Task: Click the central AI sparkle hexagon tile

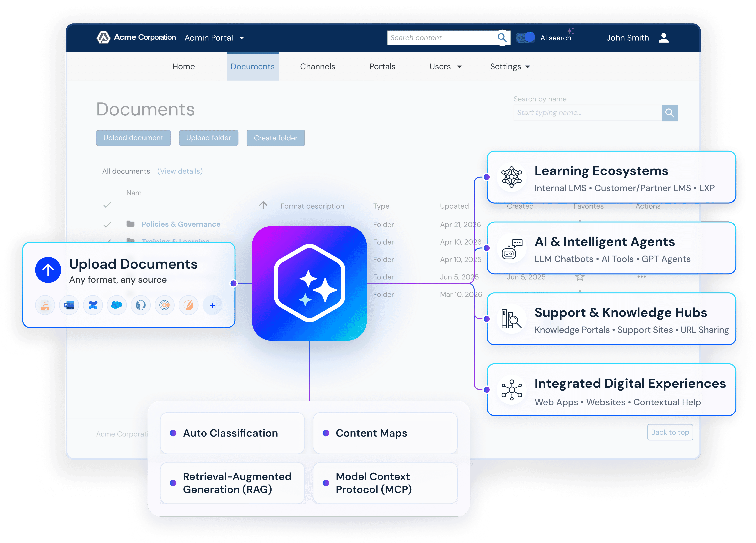Action: pyautogui.click(x=309, y=283)
